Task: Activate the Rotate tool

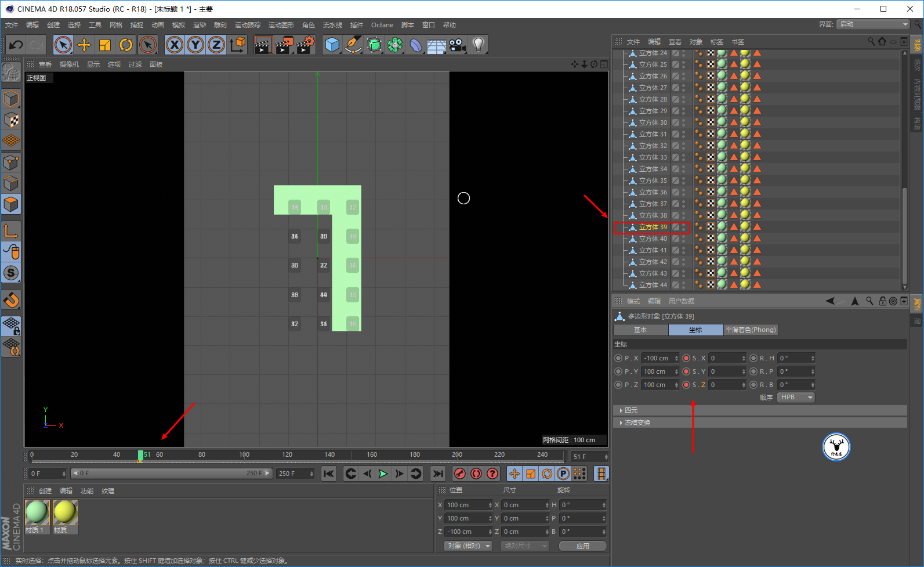Action: coord(126,45)
